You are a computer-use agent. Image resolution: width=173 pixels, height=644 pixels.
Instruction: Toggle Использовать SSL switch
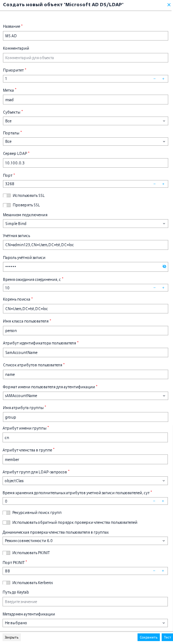coord(7,195)
